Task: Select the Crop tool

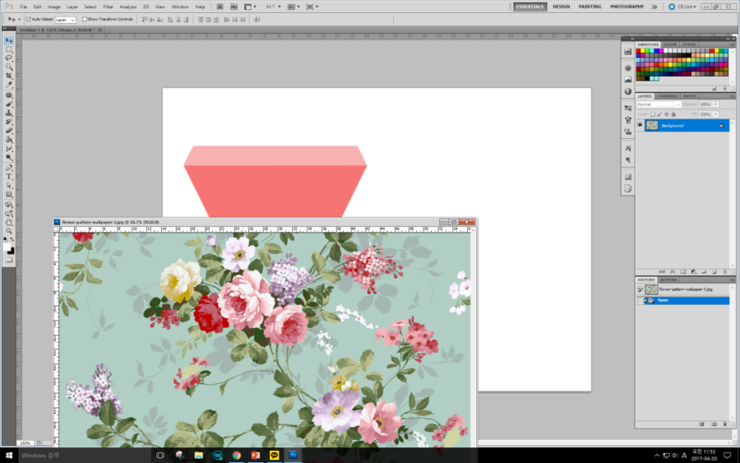Action: coord(9,76)
